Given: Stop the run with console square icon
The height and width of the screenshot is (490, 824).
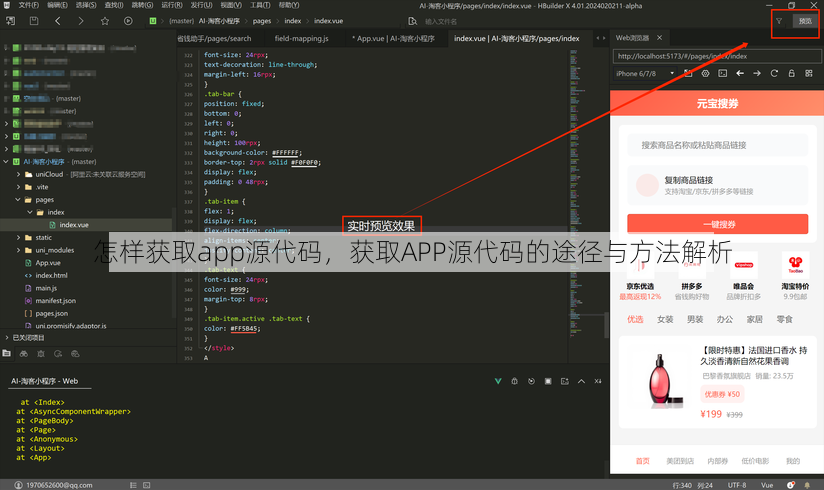Looking at the screenshot, I should [548, 381].
